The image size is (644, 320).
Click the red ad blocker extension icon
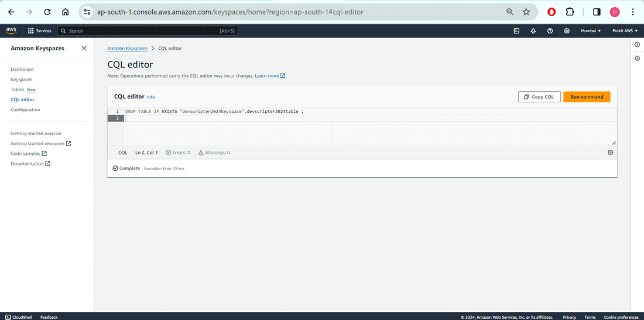click(551, 12)
